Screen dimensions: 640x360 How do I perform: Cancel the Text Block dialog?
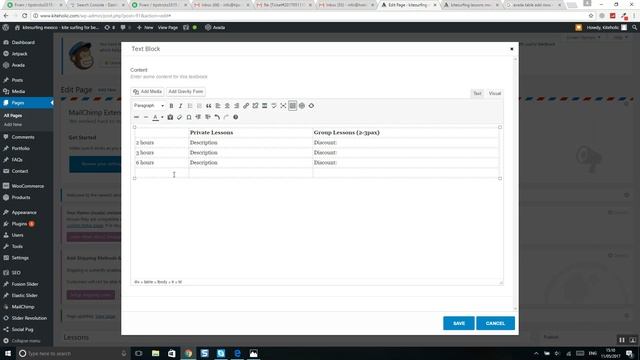coord(495,323)
